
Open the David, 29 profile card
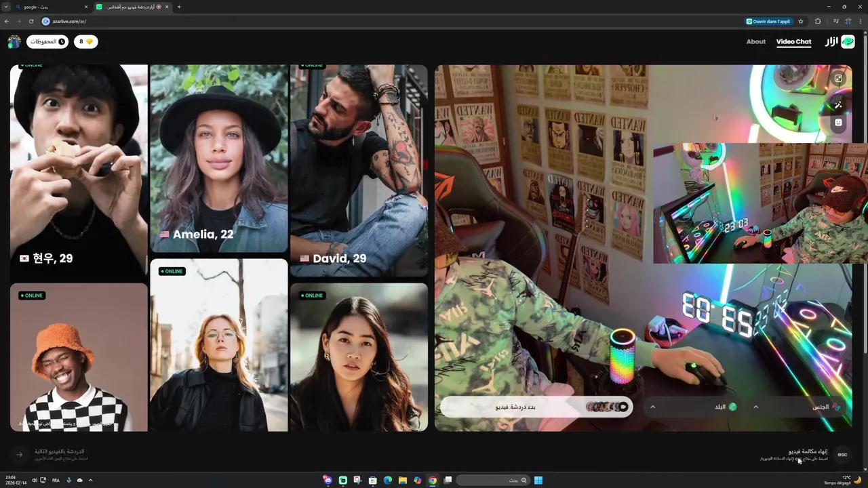pos(359,171)
